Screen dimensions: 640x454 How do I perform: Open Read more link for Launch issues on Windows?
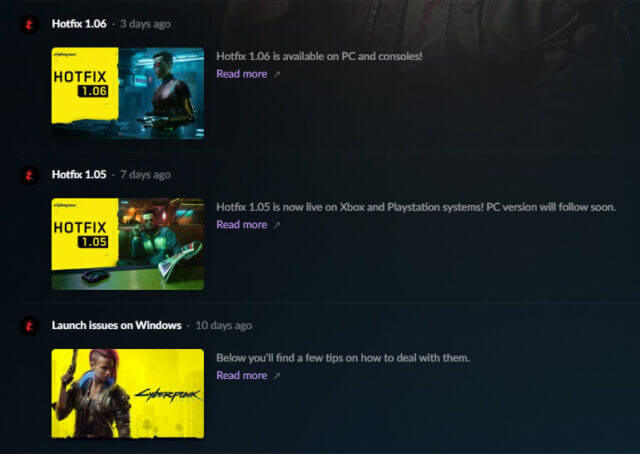point(242,375)
